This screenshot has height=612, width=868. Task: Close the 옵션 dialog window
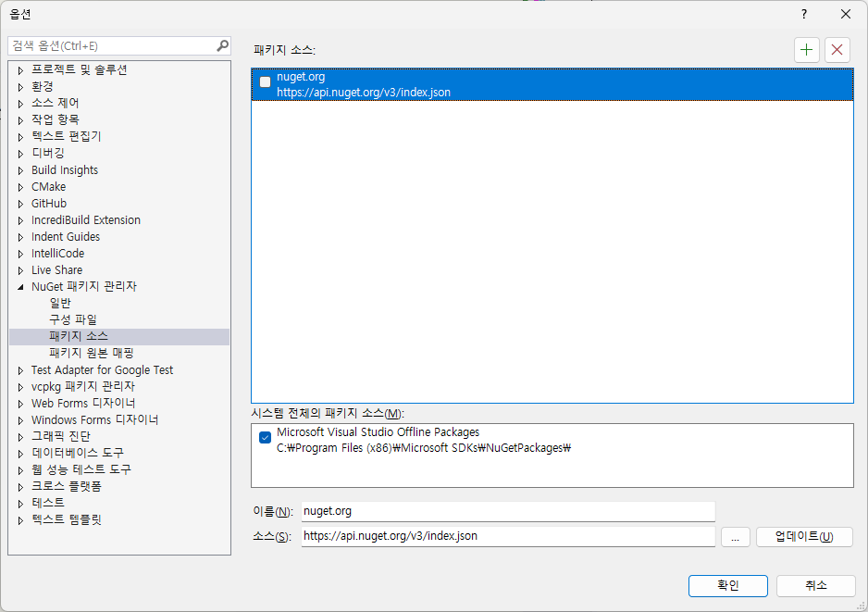(x=845, y=14)
